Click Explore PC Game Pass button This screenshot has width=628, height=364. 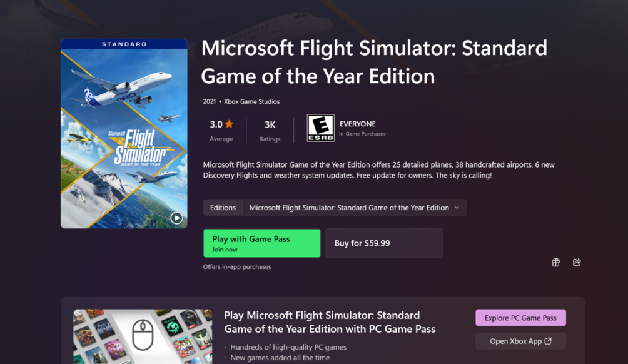[x=520, y=318]
